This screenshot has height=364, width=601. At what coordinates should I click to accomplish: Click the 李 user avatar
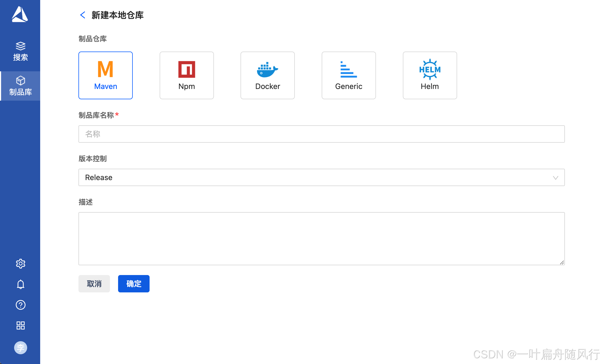(x=21, y=348)
